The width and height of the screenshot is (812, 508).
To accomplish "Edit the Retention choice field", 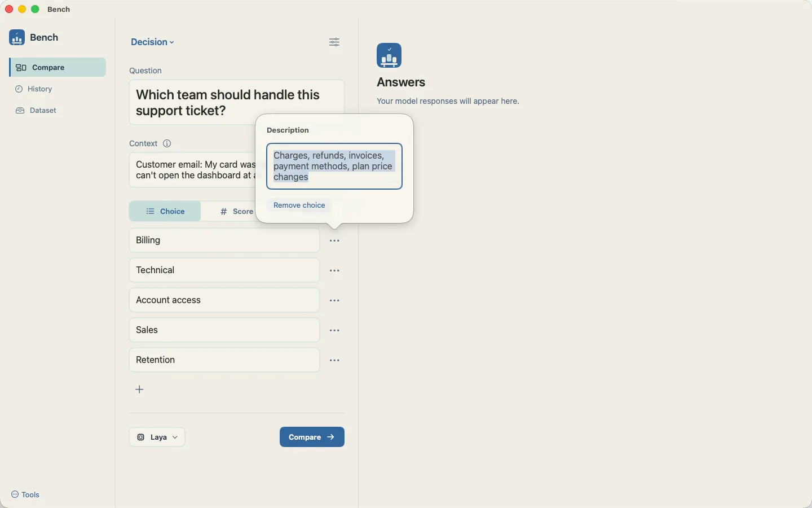I will (x=224, y=360).
